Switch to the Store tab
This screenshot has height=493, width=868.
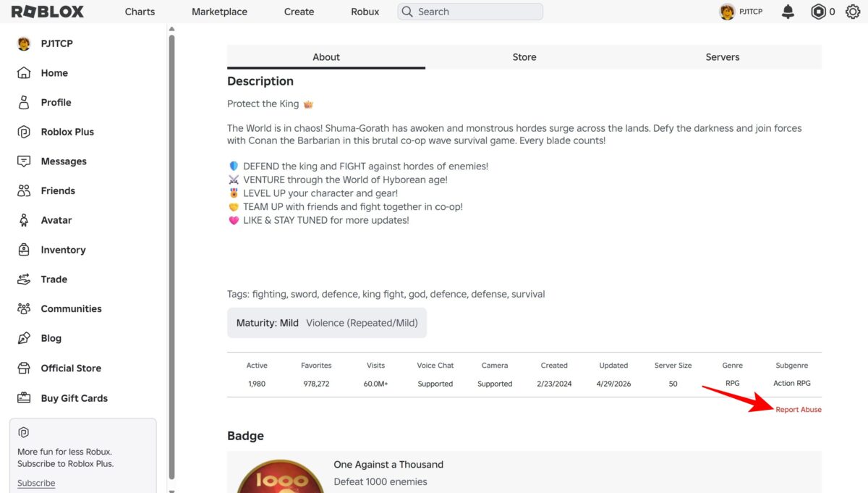pyautogui.click(x=524, y=57)
